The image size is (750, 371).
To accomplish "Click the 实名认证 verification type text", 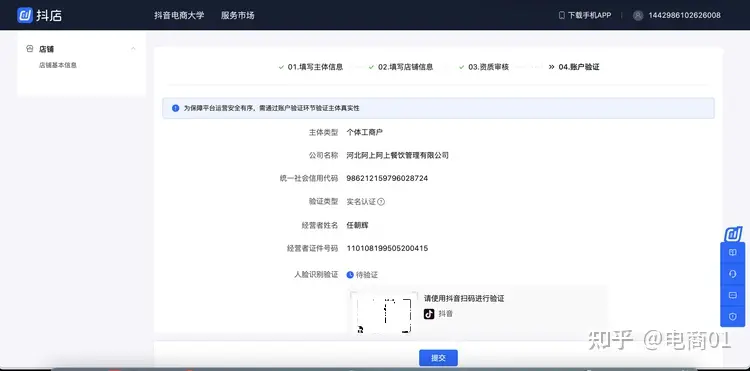I will [x=361, y=202].
